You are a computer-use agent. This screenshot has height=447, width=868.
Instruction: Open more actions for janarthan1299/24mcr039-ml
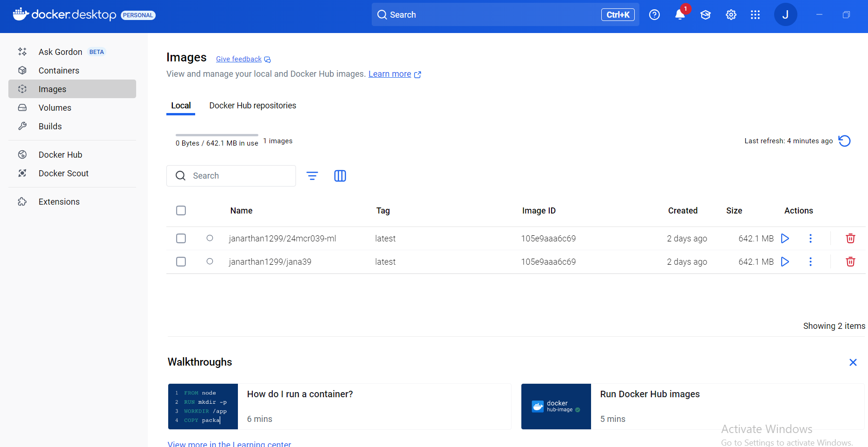pos(810,239)
